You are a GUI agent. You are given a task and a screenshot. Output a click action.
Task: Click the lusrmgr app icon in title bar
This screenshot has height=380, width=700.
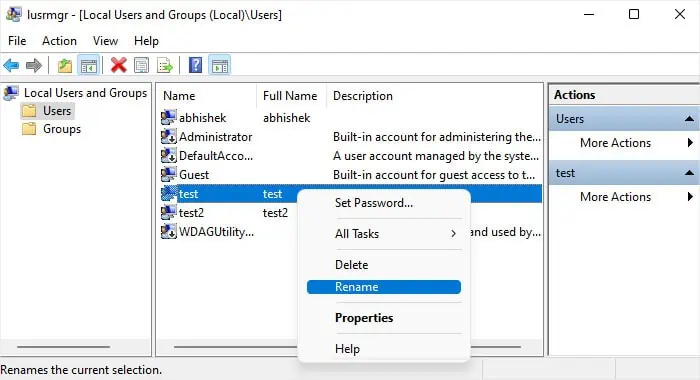[13, 14]
